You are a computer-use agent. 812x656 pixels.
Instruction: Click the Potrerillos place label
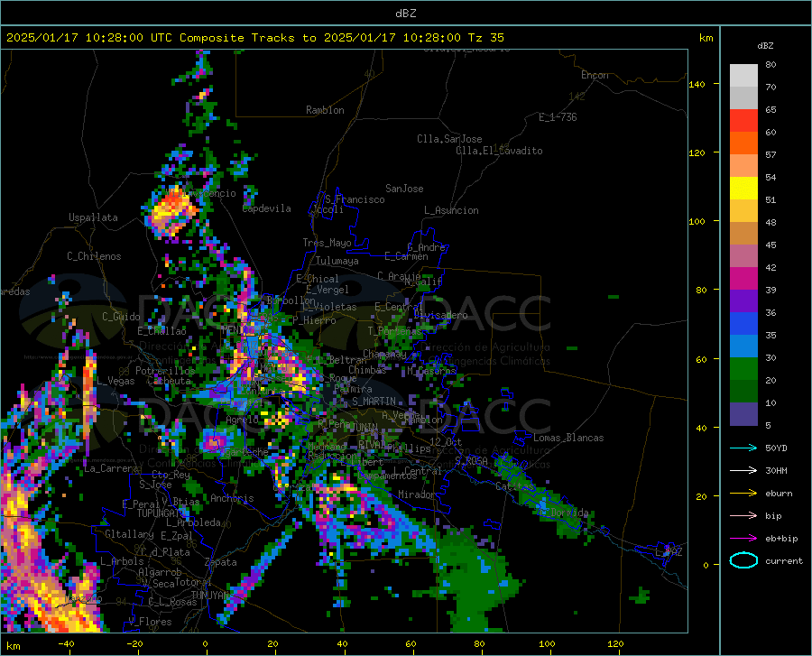[165, 371]
